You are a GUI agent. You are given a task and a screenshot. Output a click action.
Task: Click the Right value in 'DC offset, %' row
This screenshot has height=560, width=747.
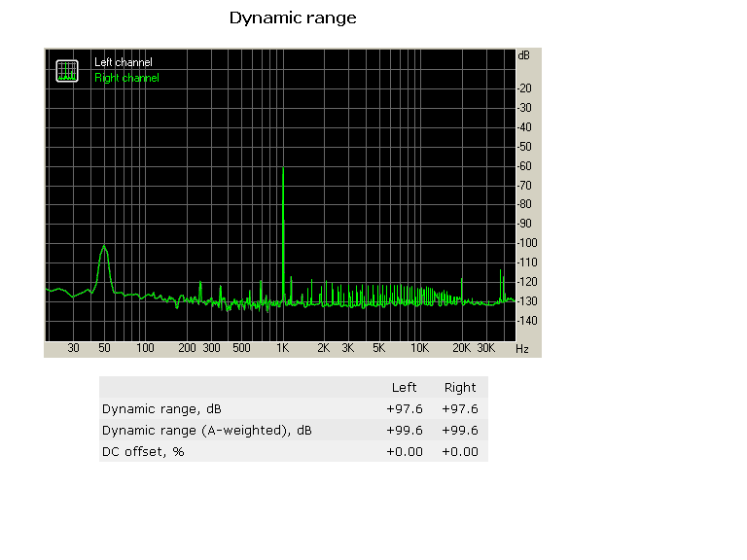coord(460,451)
